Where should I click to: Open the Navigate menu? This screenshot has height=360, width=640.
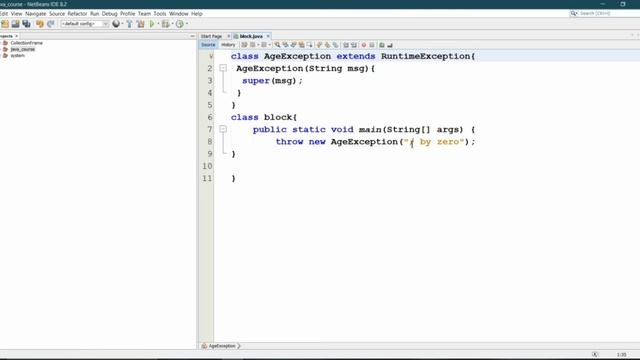pos(36,13)
